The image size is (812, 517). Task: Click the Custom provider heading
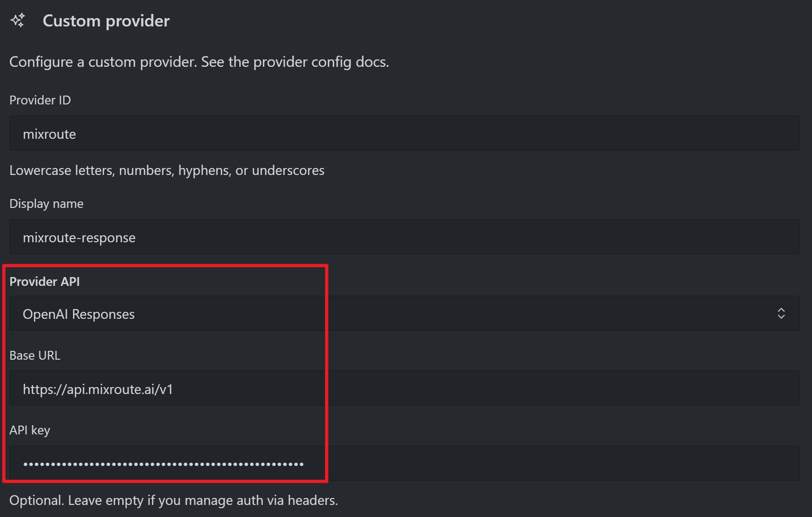(x=106, y=21)
